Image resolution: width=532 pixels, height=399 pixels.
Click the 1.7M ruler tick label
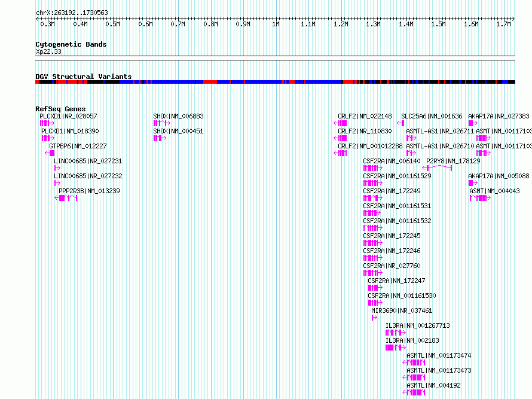[x=503, y=24]
